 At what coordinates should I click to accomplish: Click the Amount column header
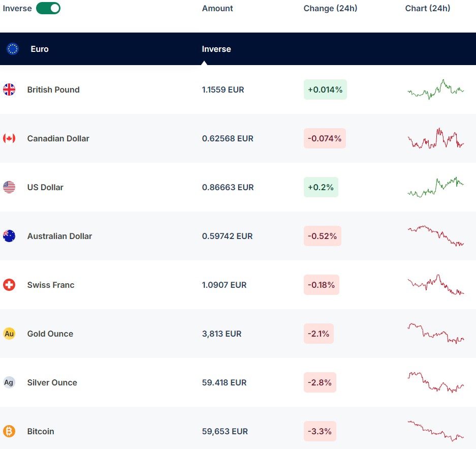tap(217, 8)
